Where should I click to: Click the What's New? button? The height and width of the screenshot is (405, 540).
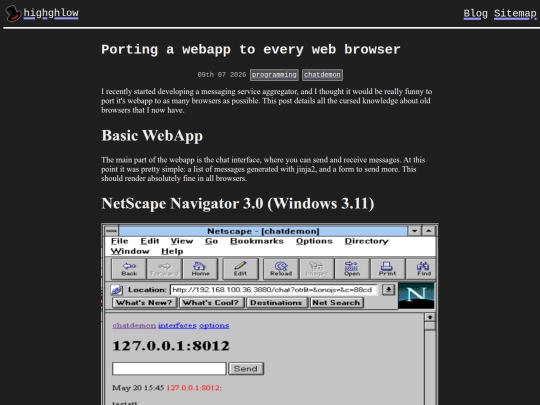[144, 303]
